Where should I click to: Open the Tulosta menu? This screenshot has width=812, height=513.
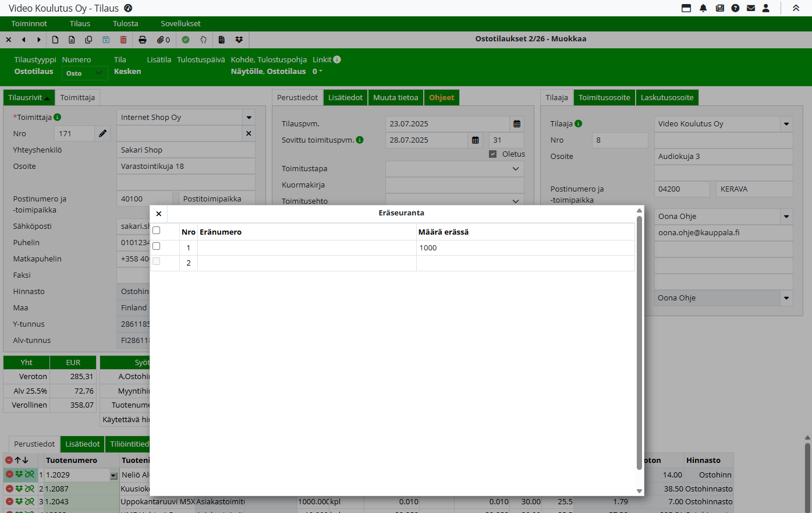click(125, 24)
